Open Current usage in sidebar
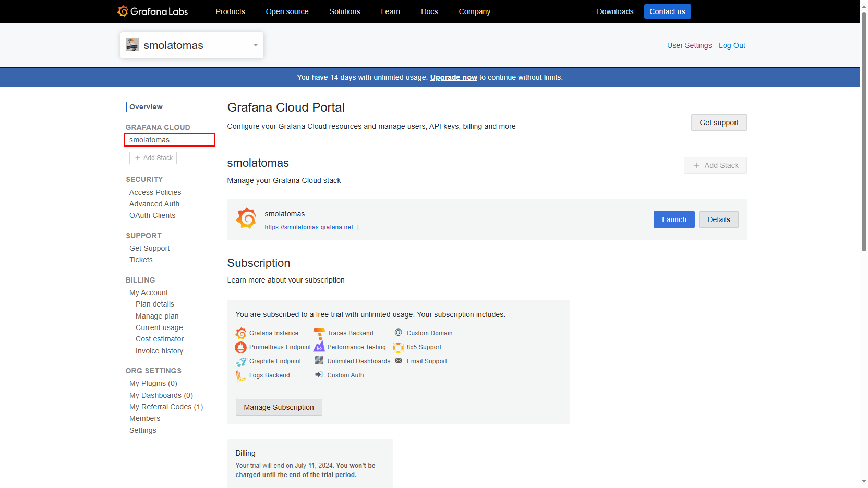Viewport: 868px width, 488px height. [x=159, y=327]
